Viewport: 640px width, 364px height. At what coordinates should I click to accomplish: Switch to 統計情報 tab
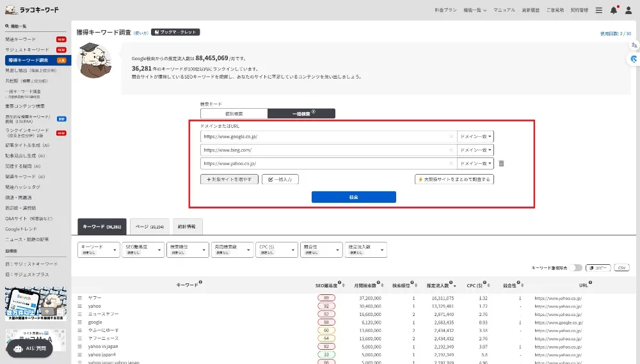tap(187, 226)
